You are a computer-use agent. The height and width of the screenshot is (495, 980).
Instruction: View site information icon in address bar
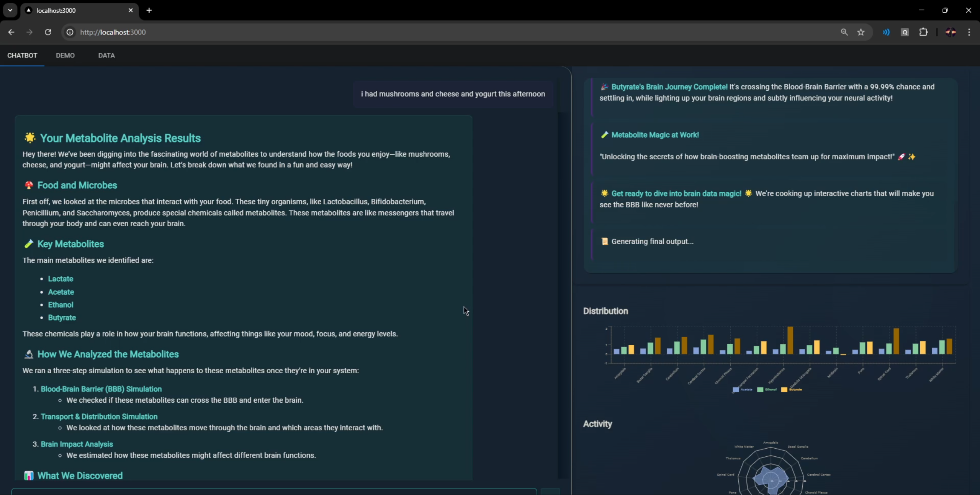pyautogui.click(x=70, y=32)
